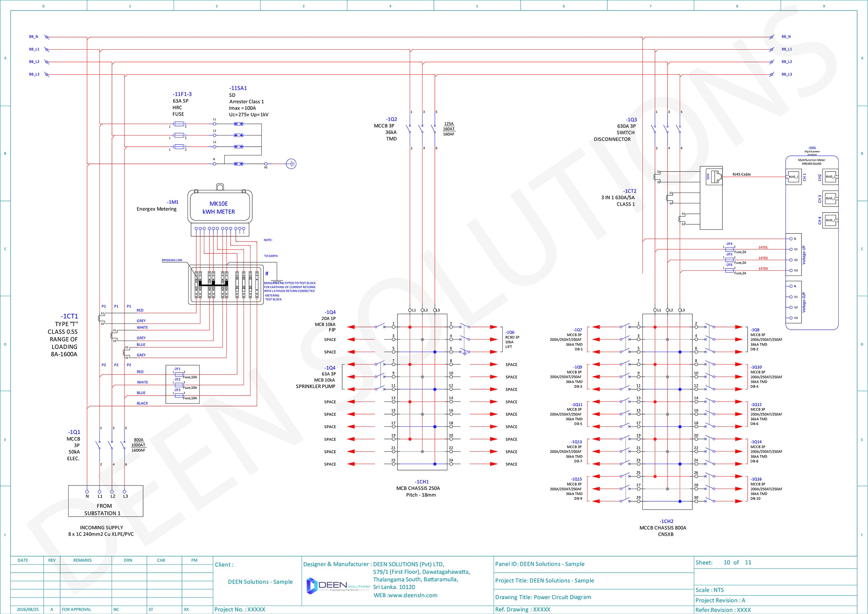Select the N surge arrester symbol
Image resolution: width=868 pixels, height=614 pixels.
point(239,164)
